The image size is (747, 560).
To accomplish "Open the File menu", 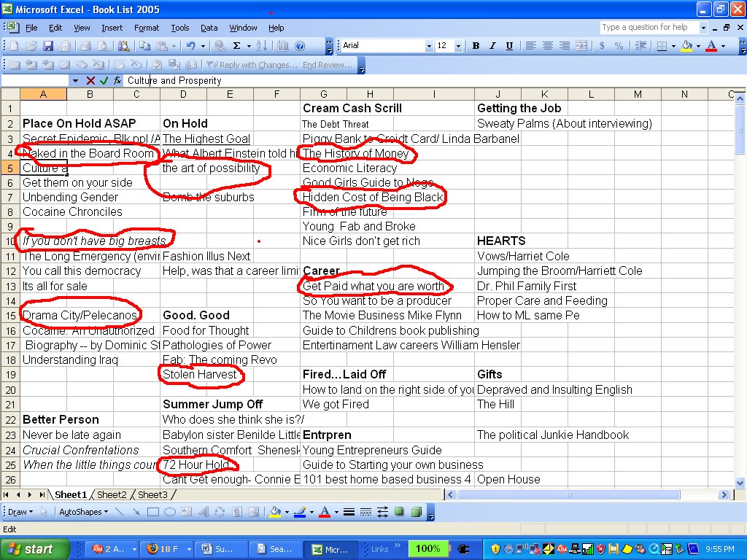I will [x=31, y=28].
